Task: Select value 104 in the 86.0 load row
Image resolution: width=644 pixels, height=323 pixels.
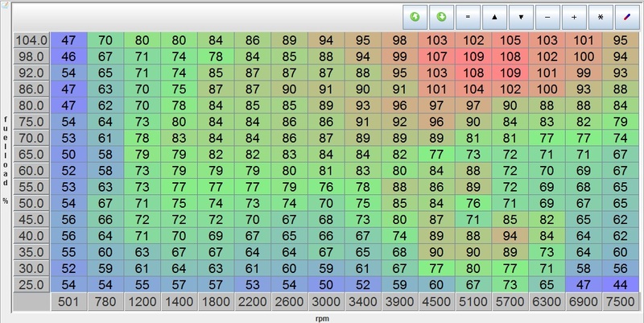Action: pos(473,89)
